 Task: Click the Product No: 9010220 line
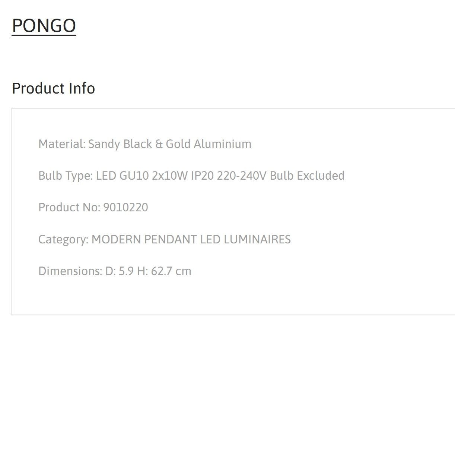[x=93, y=207]
